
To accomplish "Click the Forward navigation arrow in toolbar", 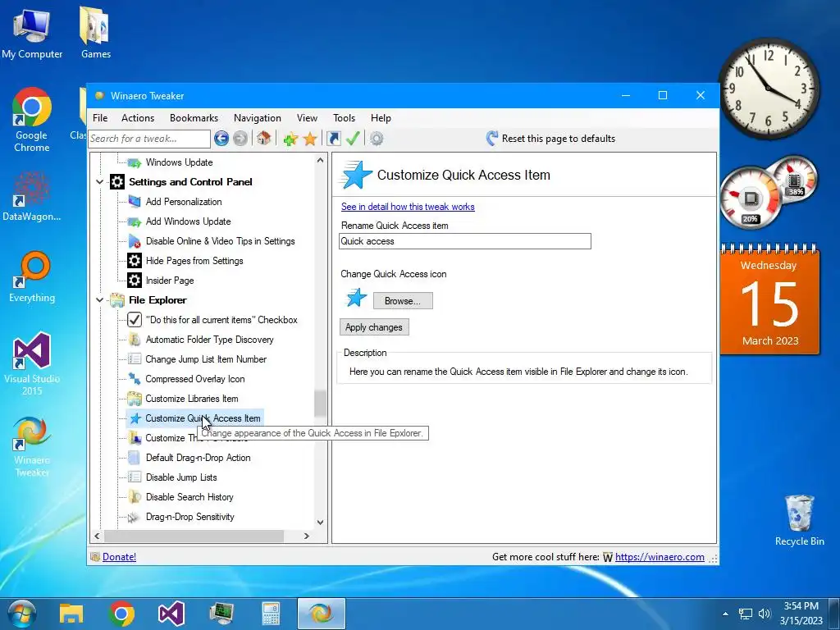I will pyautogui.click(x=240, y=139).
